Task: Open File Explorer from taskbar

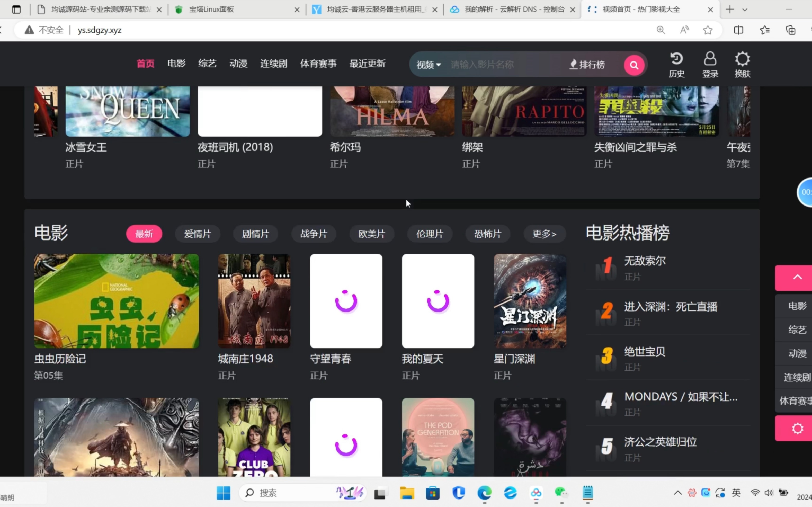Action: click(407, 493)
